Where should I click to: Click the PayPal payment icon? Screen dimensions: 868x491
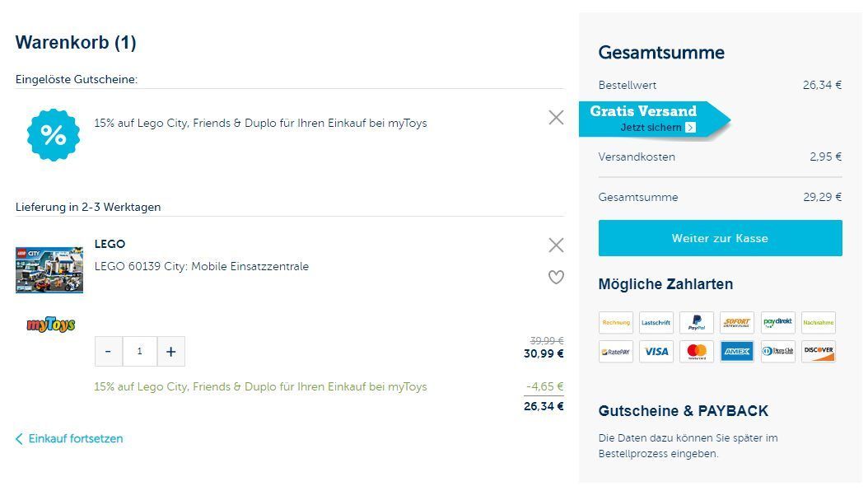[x=697, y=322]
